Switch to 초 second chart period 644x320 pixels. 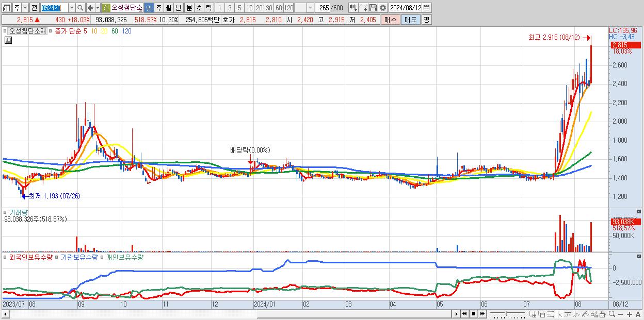(199, 8)
